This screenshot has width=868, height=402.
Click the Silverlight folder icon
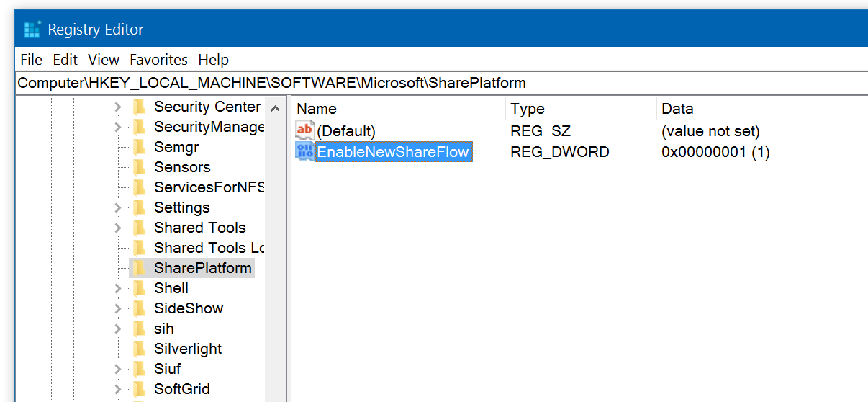[x=139, y=349]
